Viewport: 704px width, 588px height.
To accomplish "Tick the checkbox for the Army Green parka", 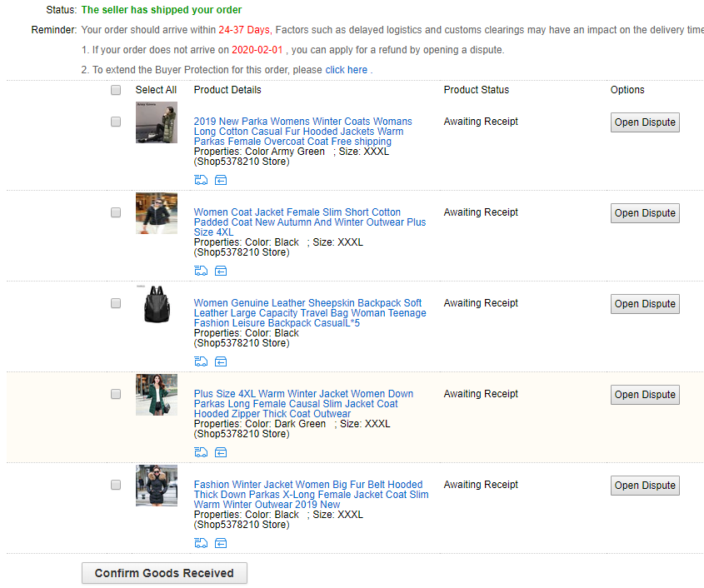I will 116,122.
